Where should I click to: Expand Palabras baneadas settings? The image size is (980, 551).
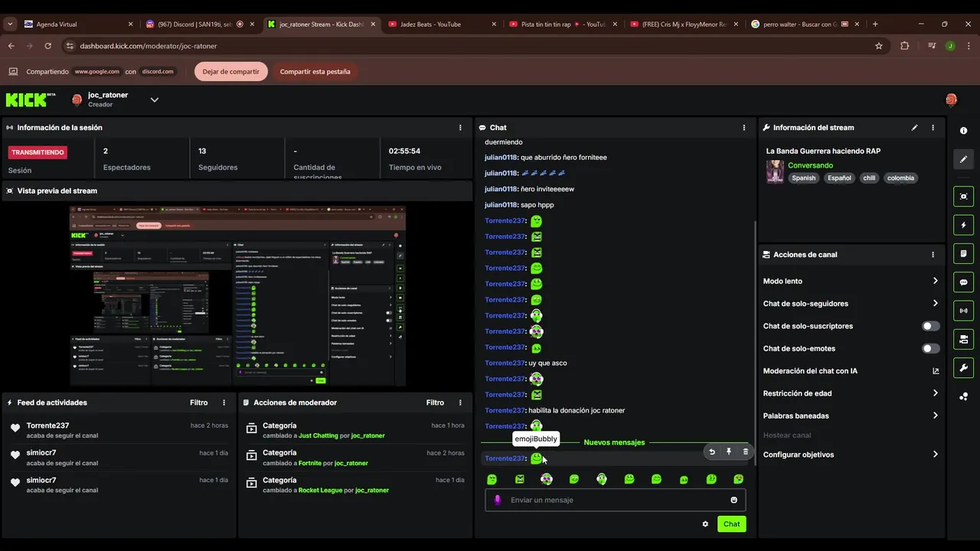click(x=935, y=416)
